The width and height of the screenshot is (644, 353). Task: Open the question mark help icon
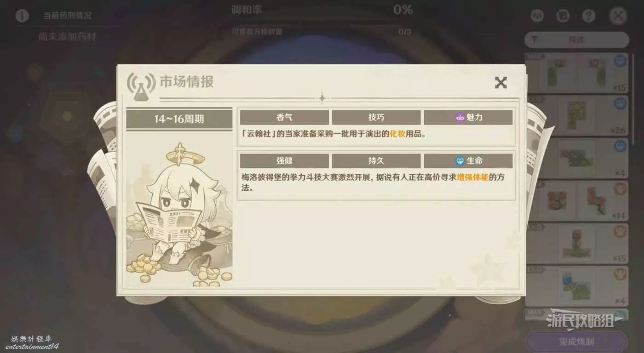(x=588, y=16)
